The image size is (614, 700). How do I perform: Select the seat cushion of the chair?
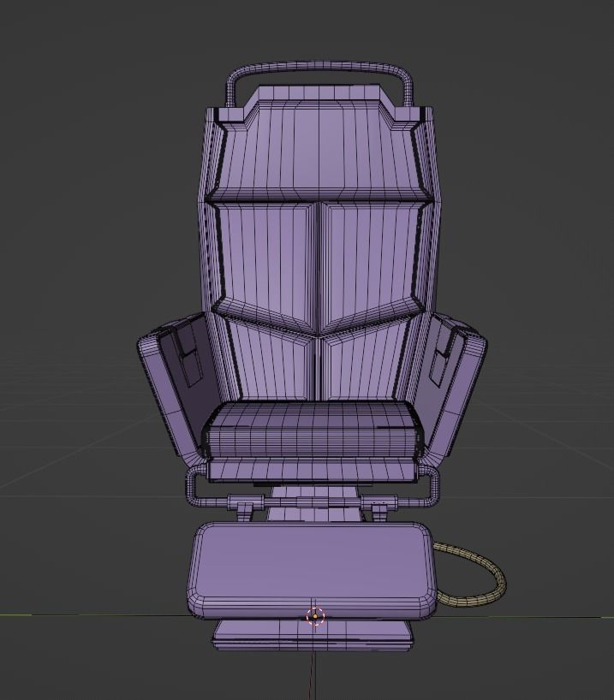point(313,430)
